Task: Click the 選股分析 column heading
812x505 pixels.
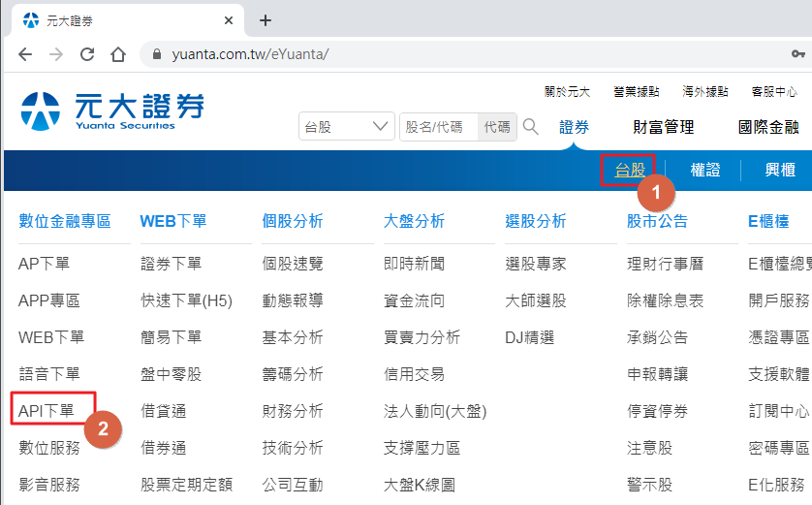Action: pos(536,221)
